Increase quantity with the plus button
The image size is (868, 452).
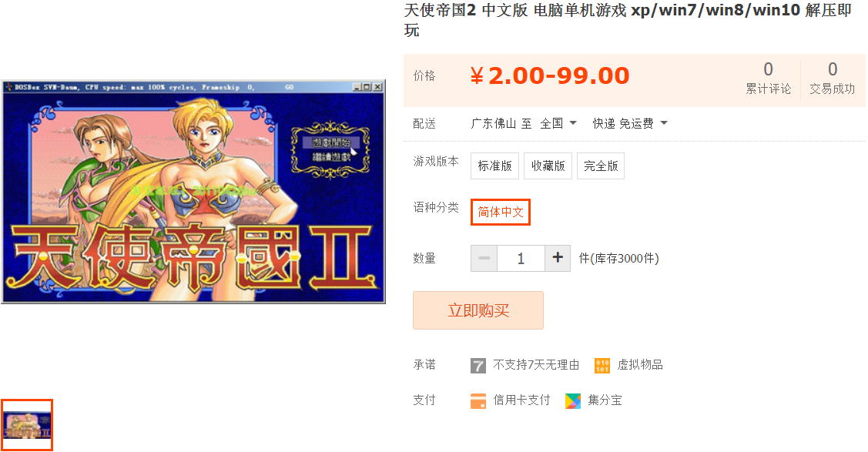pos(558,259)
